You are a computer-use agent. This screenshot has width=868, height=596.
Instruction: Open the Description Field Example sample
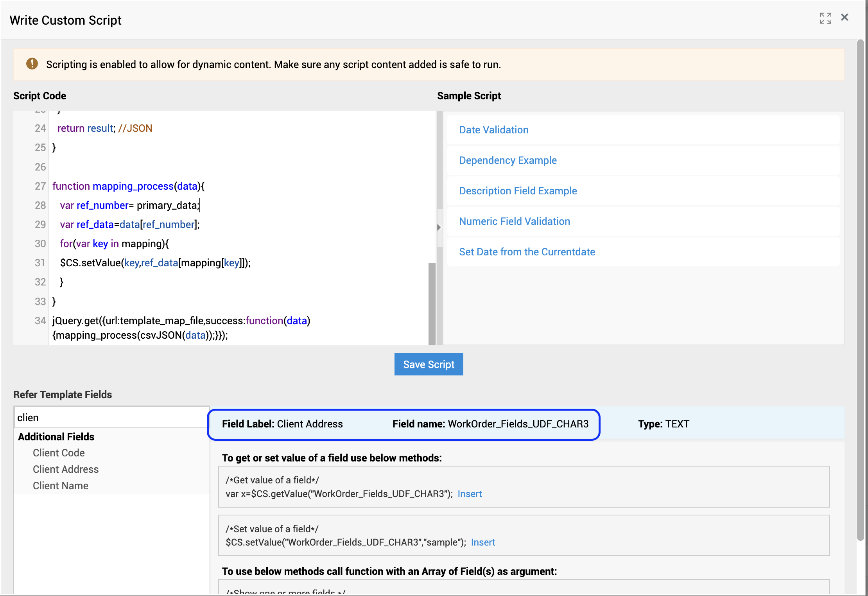518,191
